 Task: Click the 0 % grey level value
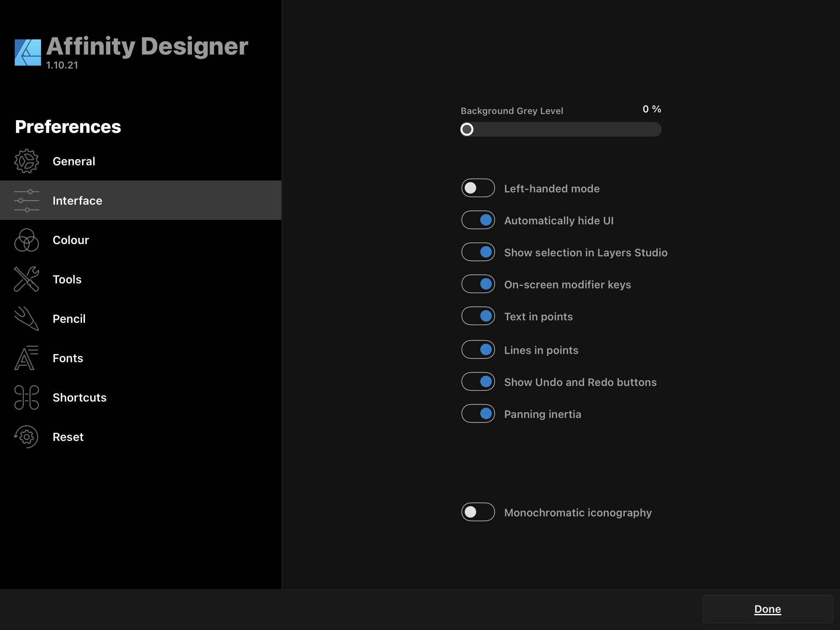coord(652,109)
